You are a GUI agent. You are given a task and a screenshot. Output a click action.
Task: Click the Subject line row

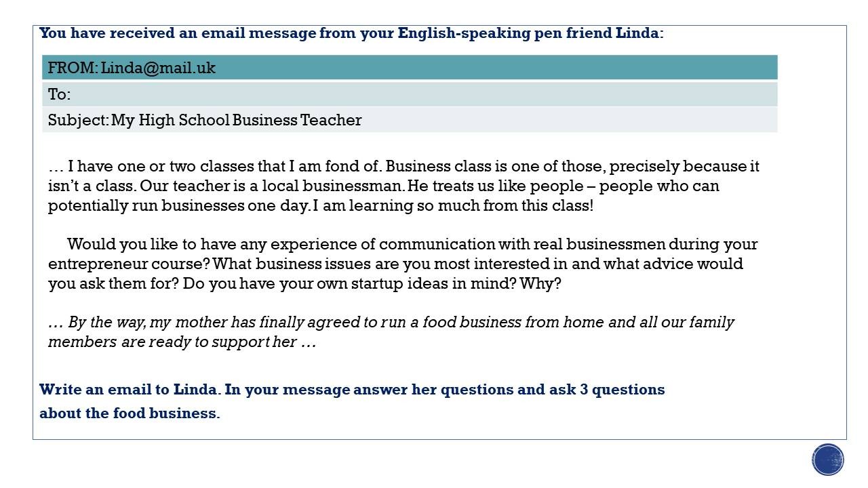pyautogui.click(x=410, y=120)
